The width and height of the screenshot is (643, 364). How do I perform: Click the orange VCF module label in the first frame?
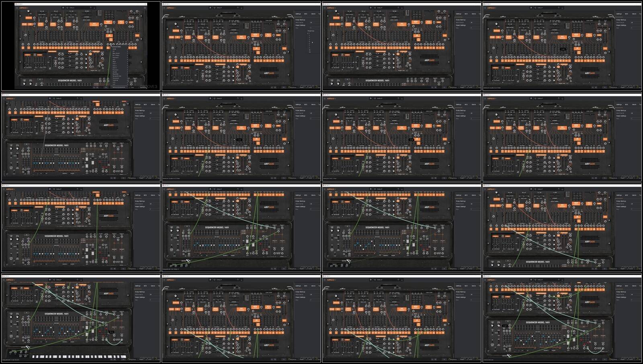click(95, 24)
